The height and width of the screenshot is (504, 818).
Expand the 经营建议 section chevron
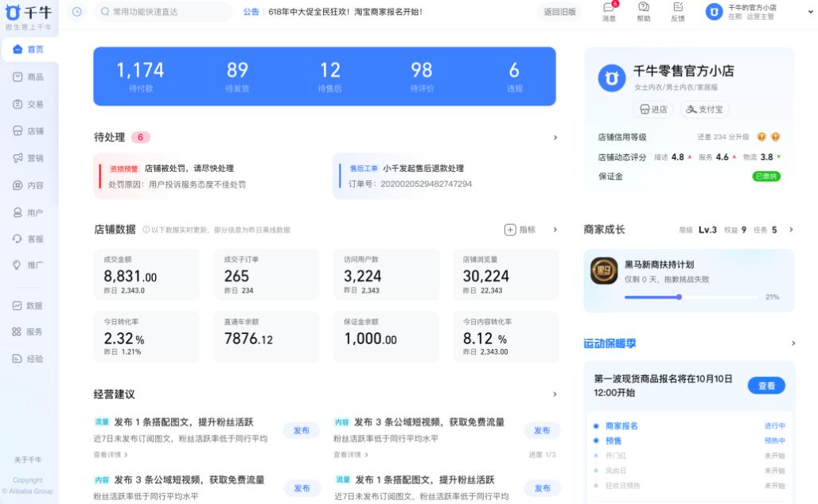tap(555, 394)
